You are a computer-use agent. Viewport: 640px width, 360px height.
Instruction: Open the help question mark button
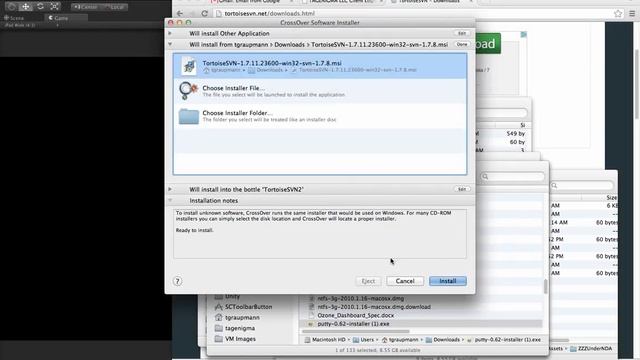[x=177, y=281]
